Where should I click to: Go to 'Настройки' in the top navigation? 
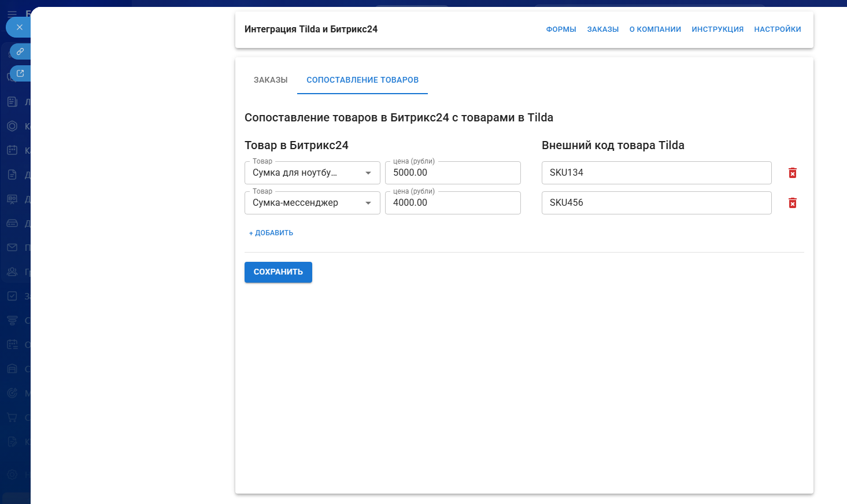[777, 29]
